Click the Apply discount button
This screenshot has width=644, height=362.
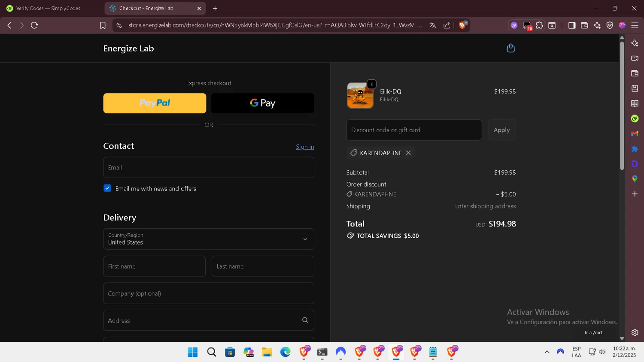tap(501, 130)
